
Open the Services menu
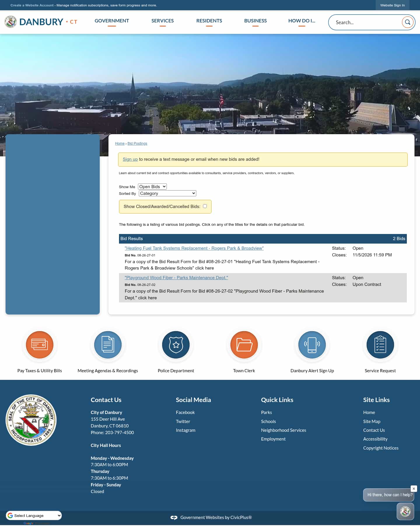(162, 21)
